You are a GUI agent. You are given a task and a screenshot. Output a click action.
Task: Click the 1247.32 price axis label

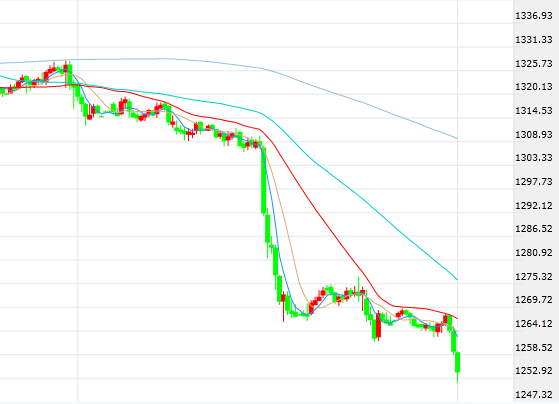pos(534,394)
